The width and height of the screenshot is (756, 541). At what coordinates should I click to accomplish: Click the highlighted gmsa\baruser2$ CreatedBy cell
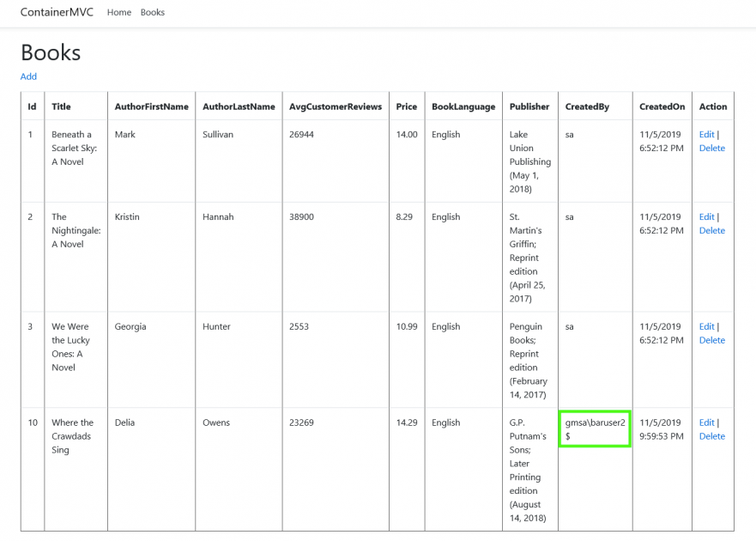[595, 429]
